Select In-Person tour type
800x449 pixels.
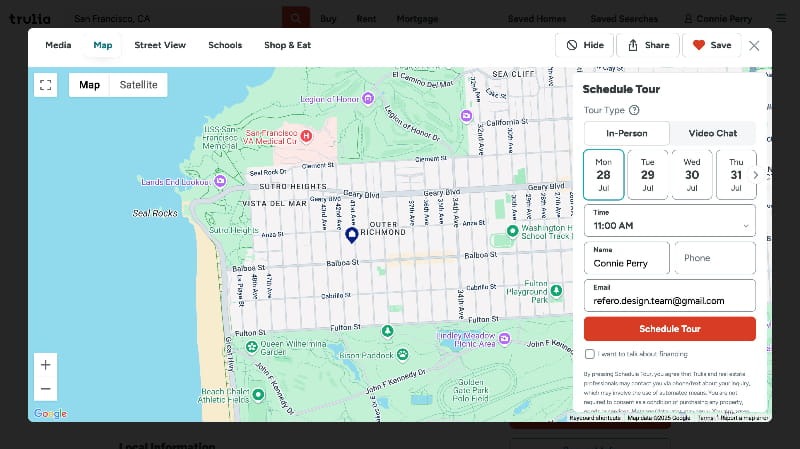[x=626, y=133]
